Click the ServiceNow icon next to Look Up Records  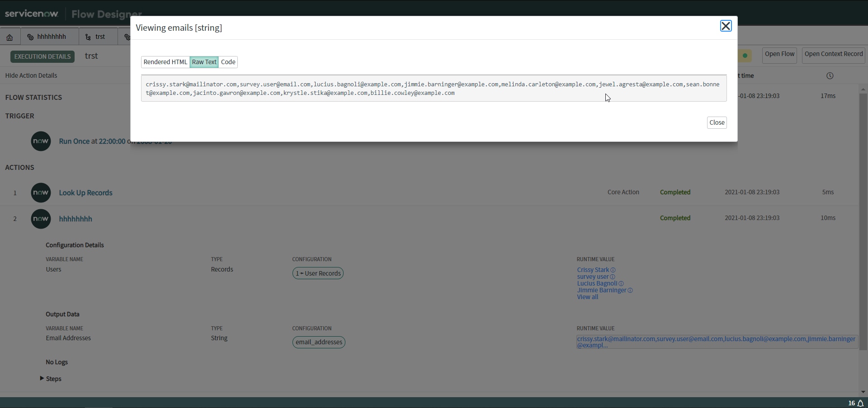(x=41, y=192)
